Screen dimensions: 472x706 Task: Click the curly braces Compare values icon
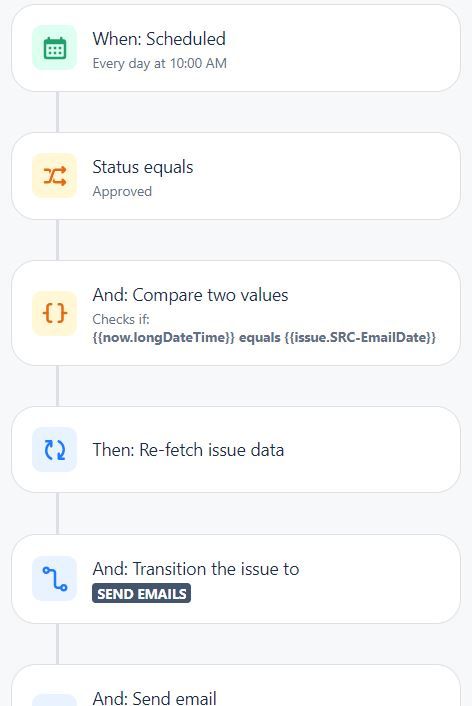point(54,313)
